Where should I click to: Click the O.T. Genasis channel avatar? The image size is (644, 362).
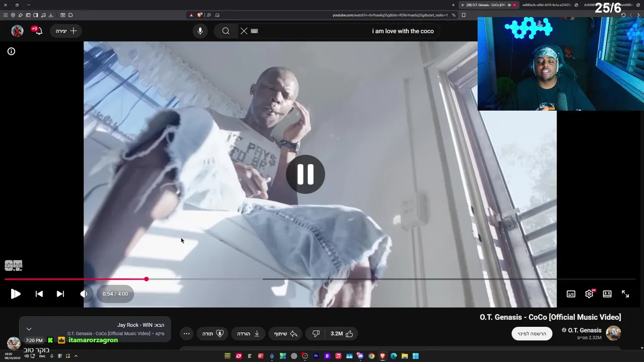[x=613, y=333]
